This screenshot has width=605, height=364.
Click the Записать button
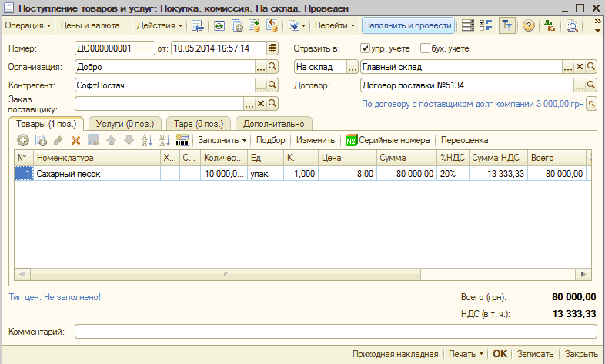coord(535,354)
